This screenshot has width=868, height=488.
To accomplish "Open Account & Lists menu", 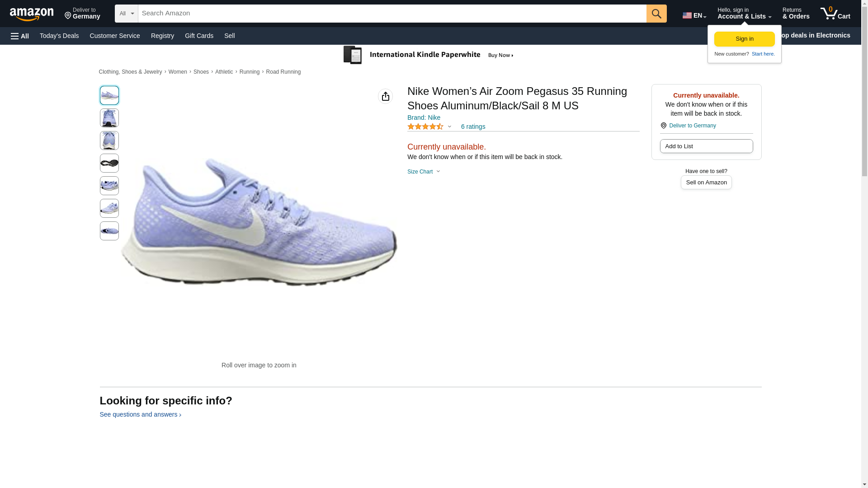I will point(744,14).
